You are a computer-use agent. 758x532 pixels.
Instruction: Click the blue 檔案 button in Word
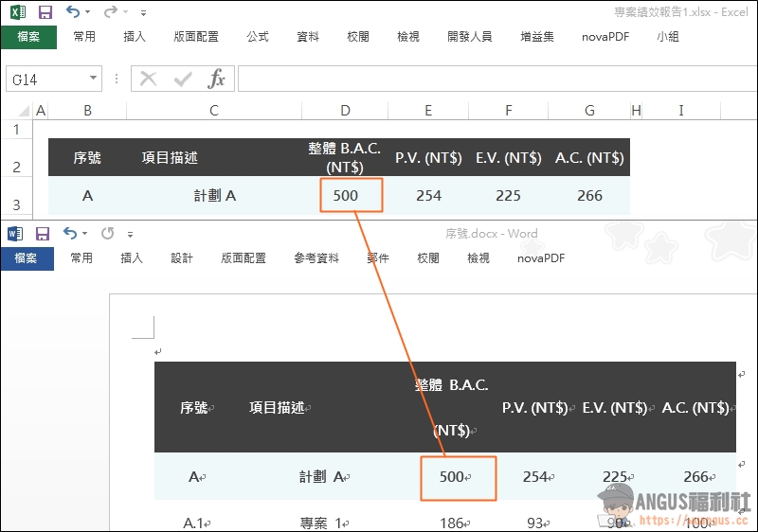[27, 258]
